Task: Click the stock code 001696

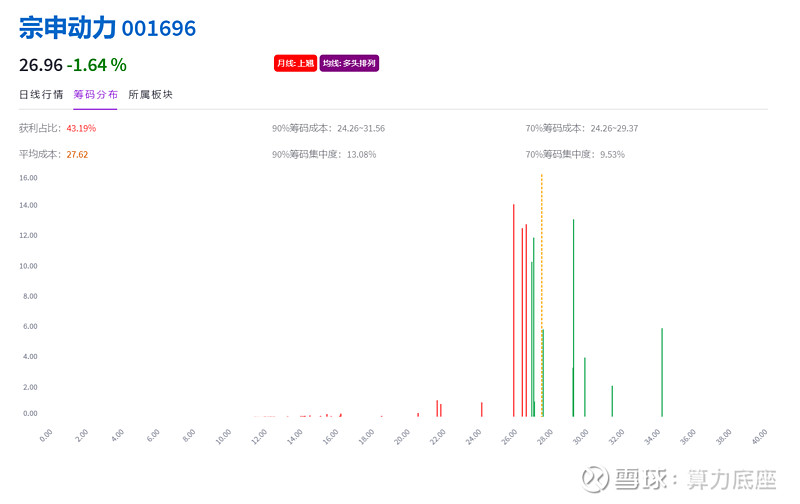Action: [159, 29]
